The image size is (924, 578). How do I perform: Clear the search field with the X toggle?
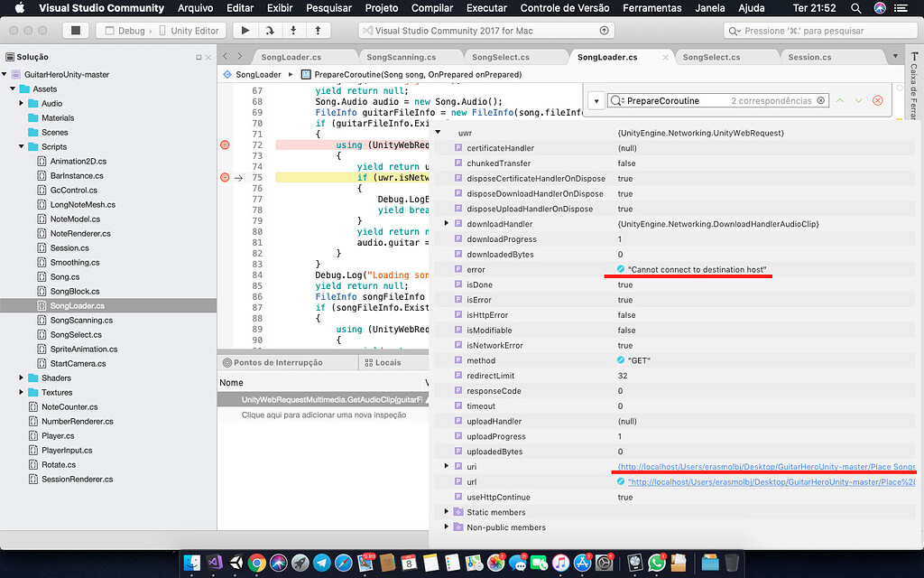pos(819,100)
